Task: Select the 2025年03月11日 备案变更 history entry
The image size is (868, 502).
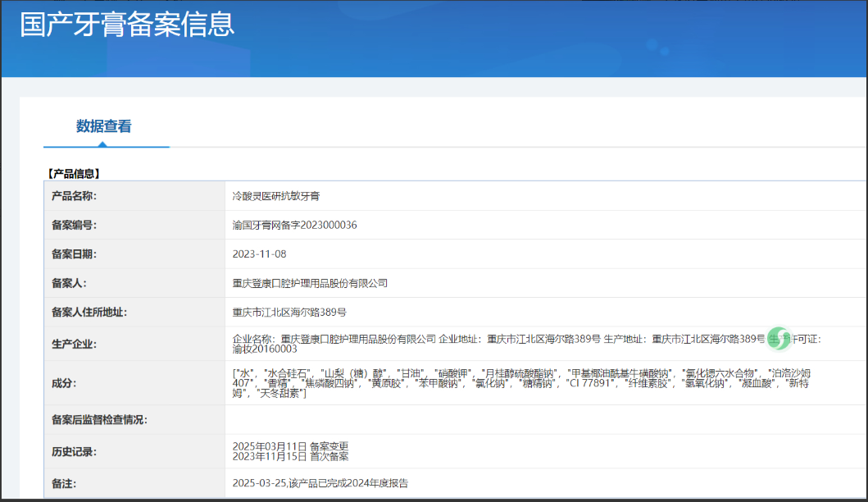Action: coord(290,445)
